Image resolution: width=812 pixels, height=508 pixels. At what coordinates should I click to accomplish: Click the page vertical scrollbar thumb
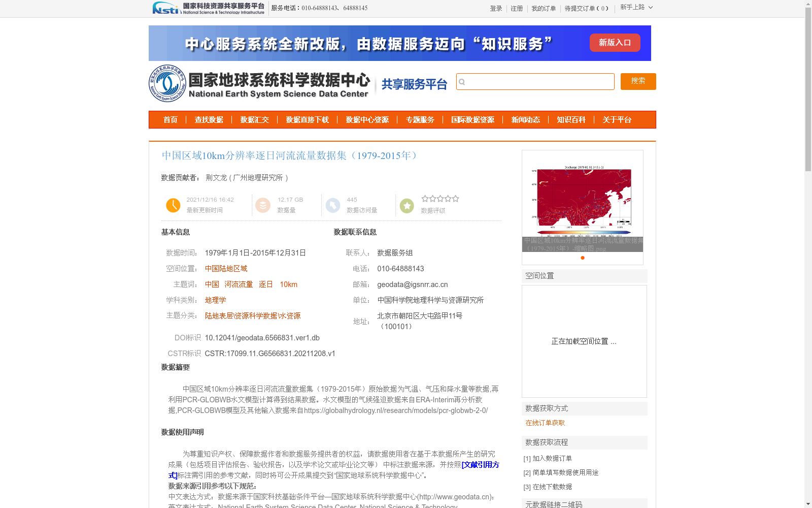[x=808, y=89]
